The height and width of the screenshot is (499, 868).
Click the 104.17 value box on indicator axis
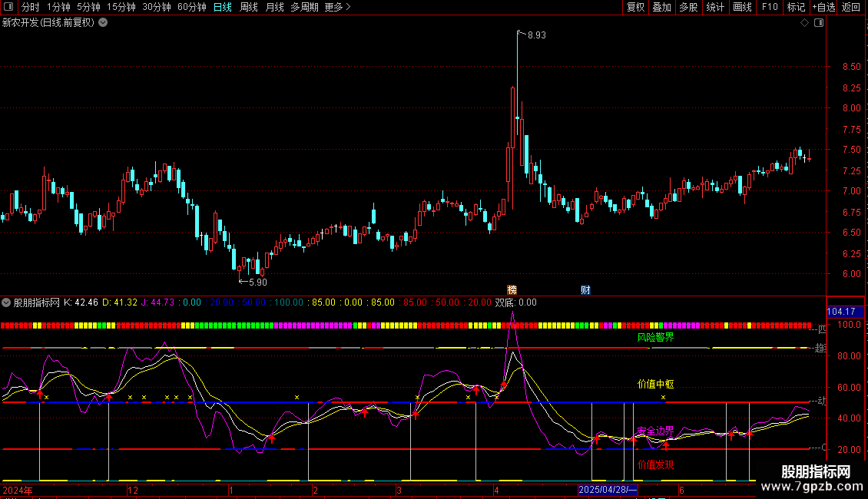[x=845, y=312]
